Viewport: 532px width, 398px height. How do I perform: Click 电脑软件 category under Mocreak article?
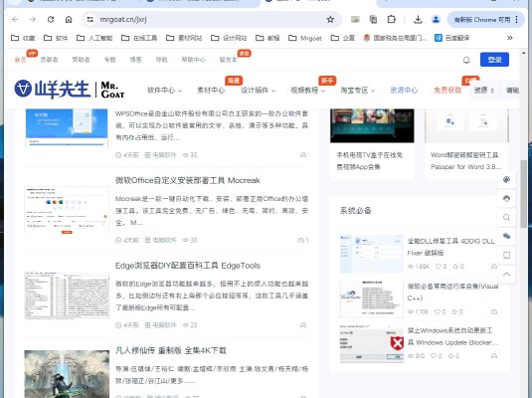click(161, 240)
